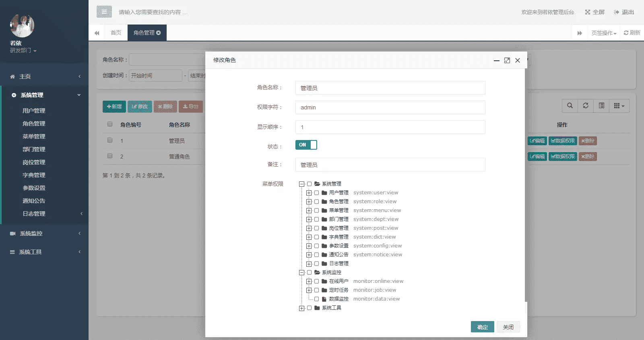Click the 刷新 refresh button

632,33
